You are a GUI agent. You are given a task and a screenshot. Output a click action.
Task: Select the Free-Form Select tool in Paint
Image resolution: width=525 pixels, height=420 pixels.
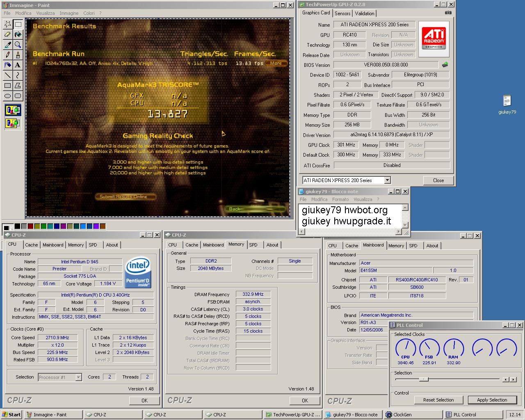(7, 24)
